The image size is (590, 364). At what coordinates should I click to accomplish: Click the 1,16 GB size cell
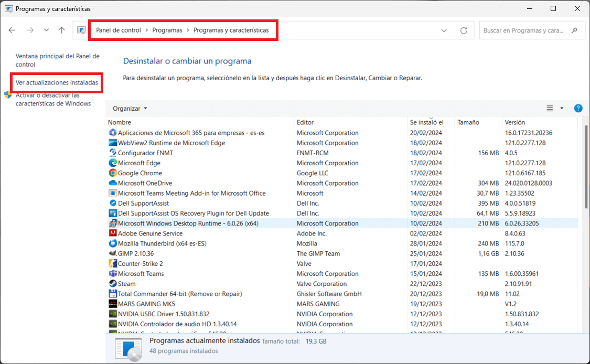(488, 253)
